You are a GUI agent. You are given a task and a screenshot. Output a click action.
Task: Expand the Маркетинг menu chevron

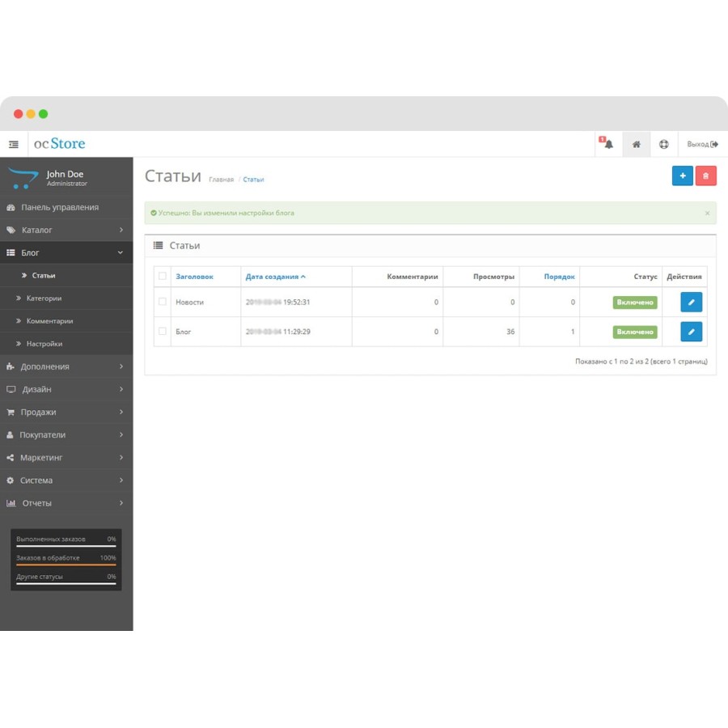tap(121, 457)
